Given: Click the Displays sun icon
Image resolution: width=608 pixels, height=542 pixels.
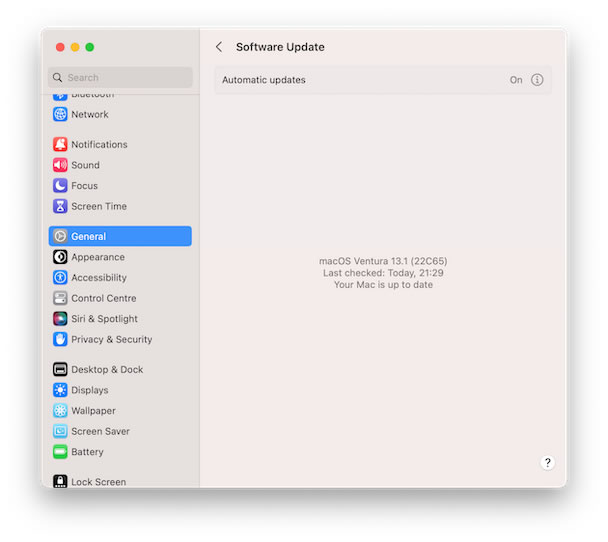Looking at the screenshot, I should coord(60,390).
